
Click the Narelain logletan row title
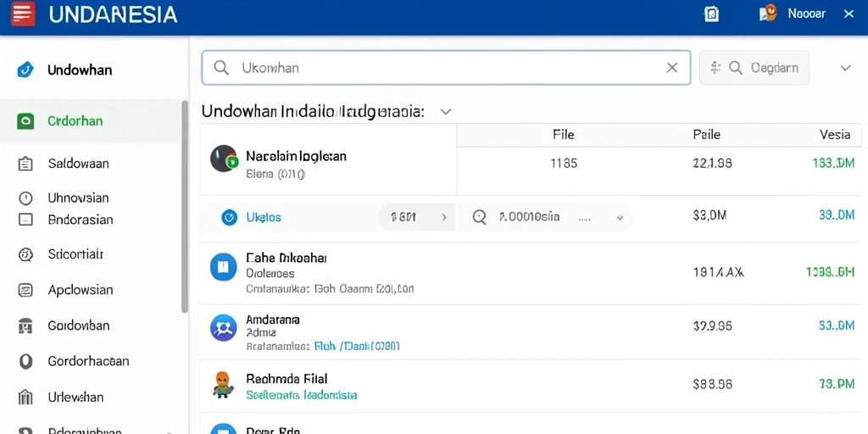[x=296, y=156]
